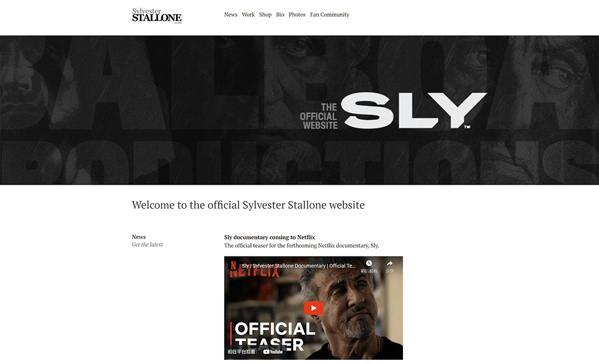This screenshot has height=364, width=599.
Task: Click the SLY official website banner
Action: coord(299,110)
